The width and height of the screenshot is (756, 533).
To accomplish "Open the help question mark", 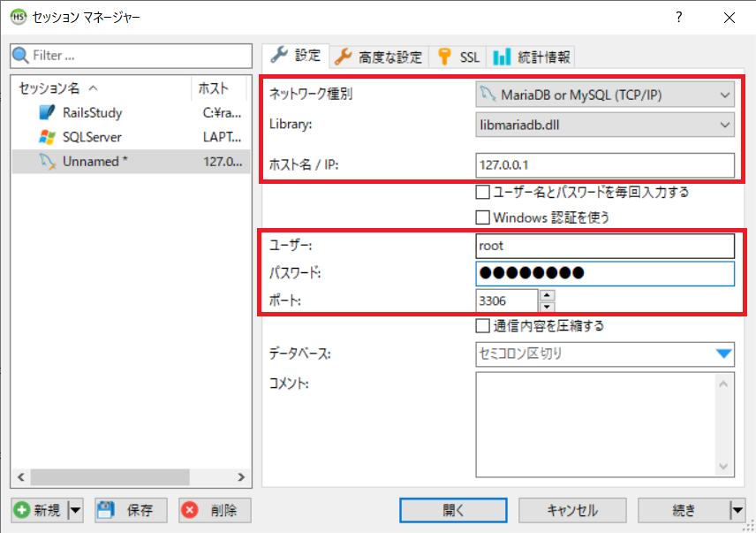I will coord(679,18).
